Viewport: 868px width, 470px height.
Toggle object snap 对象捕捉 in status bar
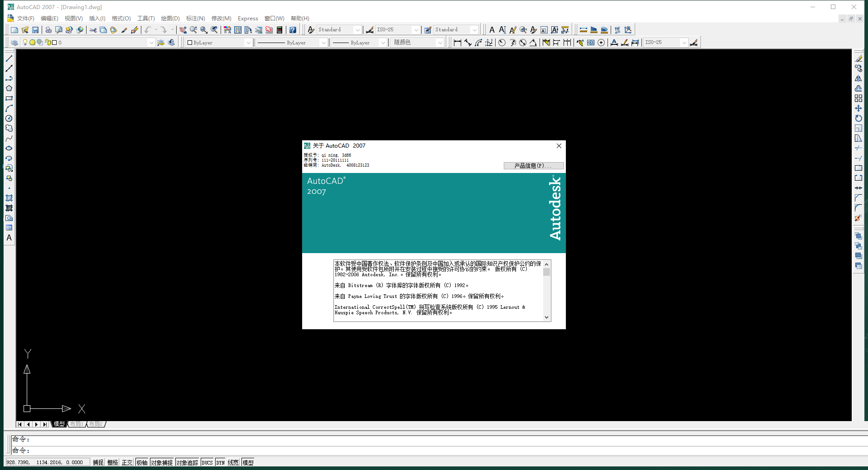click(162, 462)
